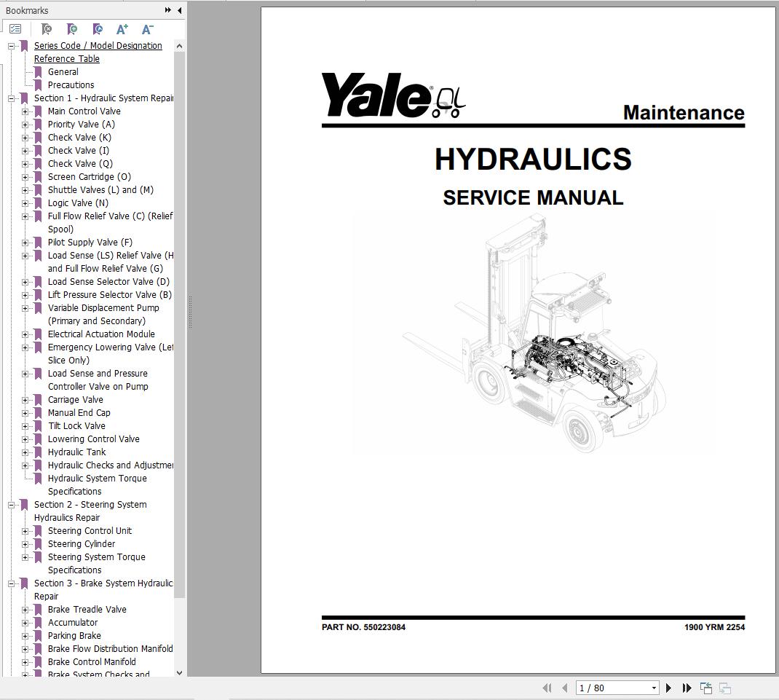This screenshot has width=779, height=700.
Task: Open Full Flow Relief Valve (C) bookmark
Action: (110, 223)
